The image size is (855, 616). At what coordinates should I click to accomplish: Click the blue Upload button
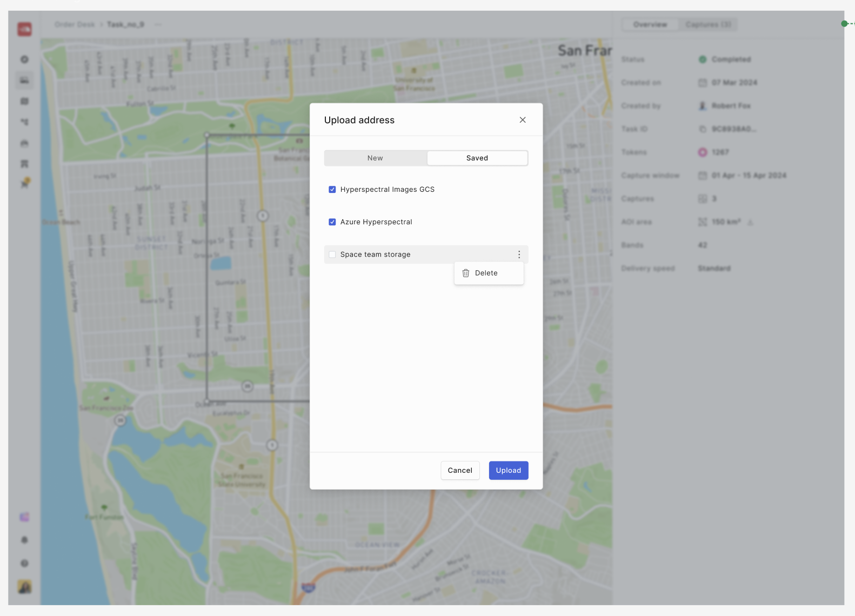(509, 471)
